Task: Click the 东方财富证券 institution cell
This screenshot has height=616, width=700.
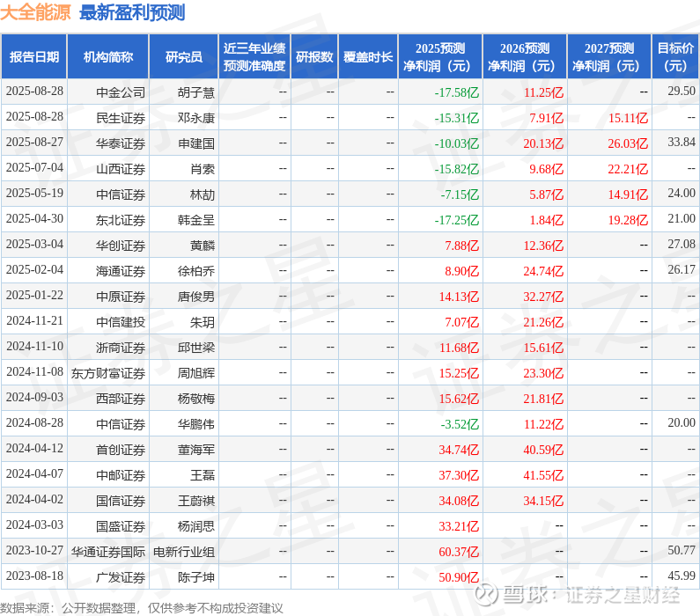Action: coord(108,373)
